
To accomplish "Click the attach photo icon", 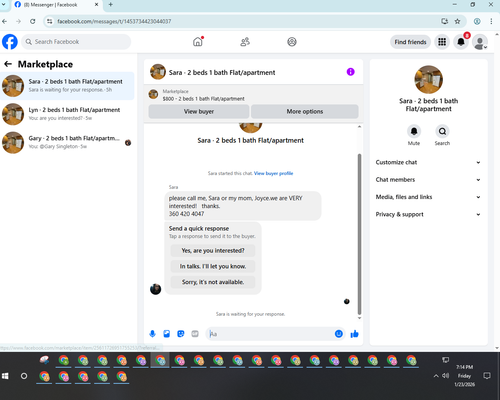I will click(167, 334).
